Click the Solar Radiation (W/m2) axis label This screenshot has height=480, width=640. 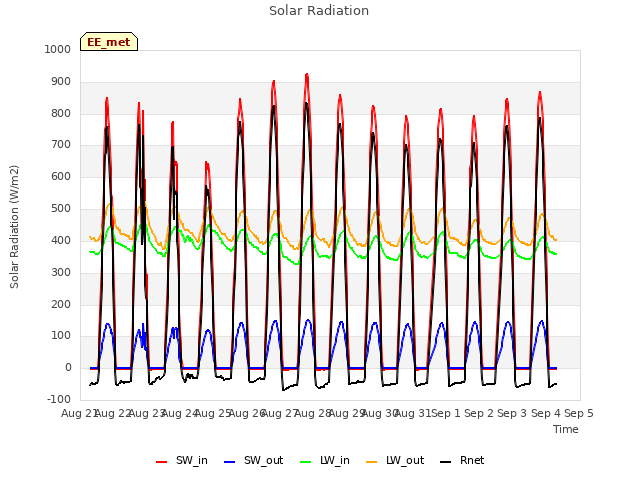coord(14,227)
